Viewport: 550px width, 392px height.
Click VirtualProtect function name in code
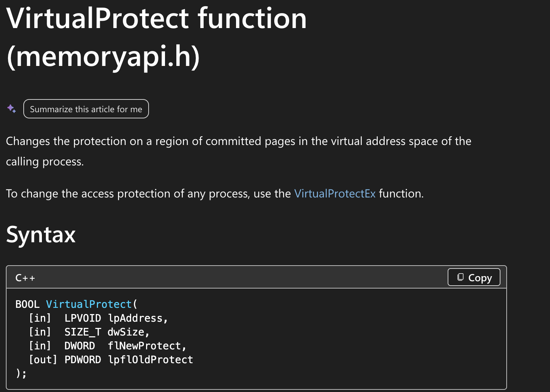[x=89, y=304]
